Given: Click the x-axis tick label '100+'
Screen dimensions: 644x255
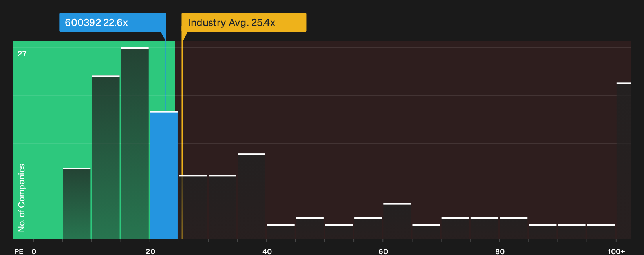Looking at the screenshot, I should [x=616, y=251].
